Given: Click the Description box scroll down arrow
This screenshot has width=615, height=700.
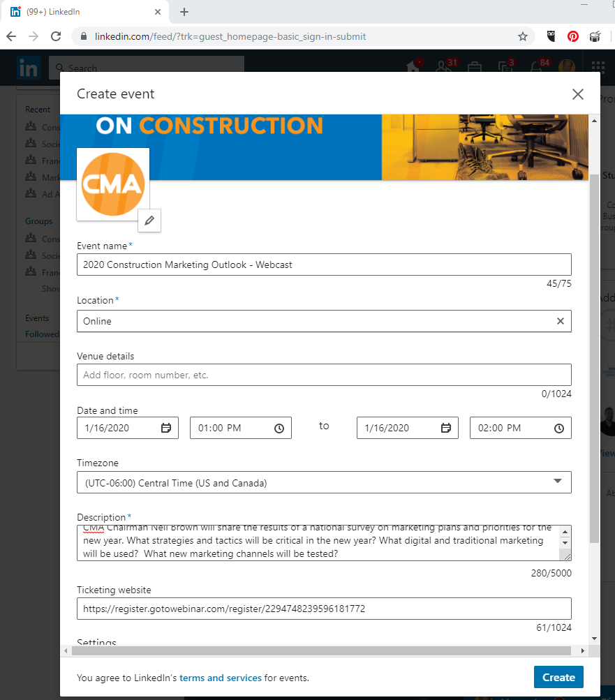Looking at the screenshot, I should [565, 543].
